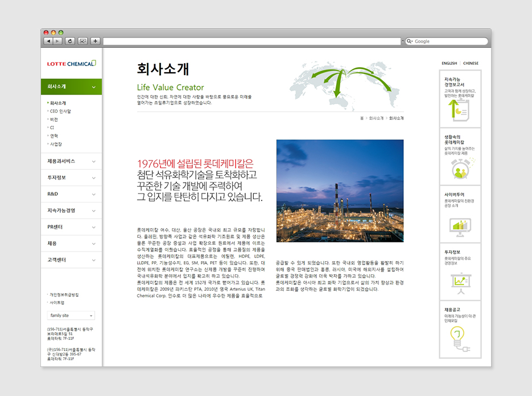The height and width of the screenshot is (396, 532).
Task: Click the middle 회사소개 breadcrumb link
Action: tap(376, 118)
